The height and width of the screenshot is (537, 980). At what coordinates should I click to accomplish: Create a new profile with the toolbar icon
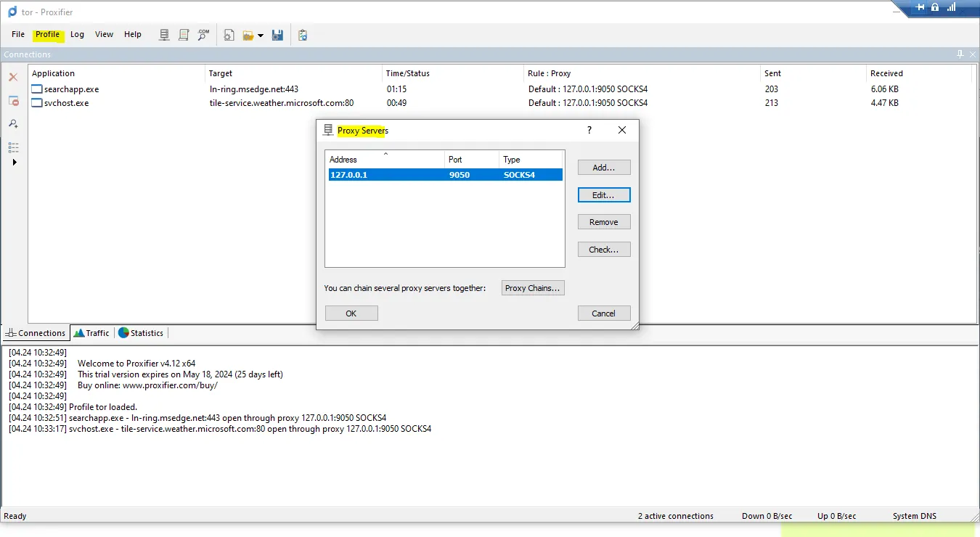click(229, 34)
